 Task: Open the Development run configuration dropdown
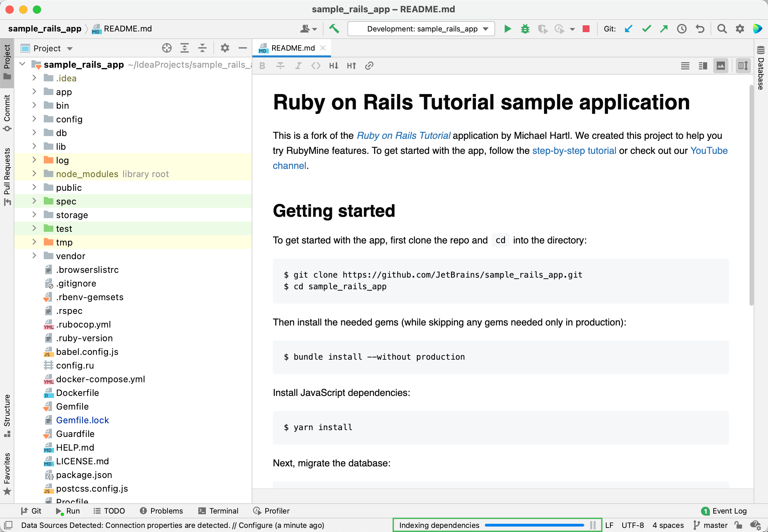(421, 29)
